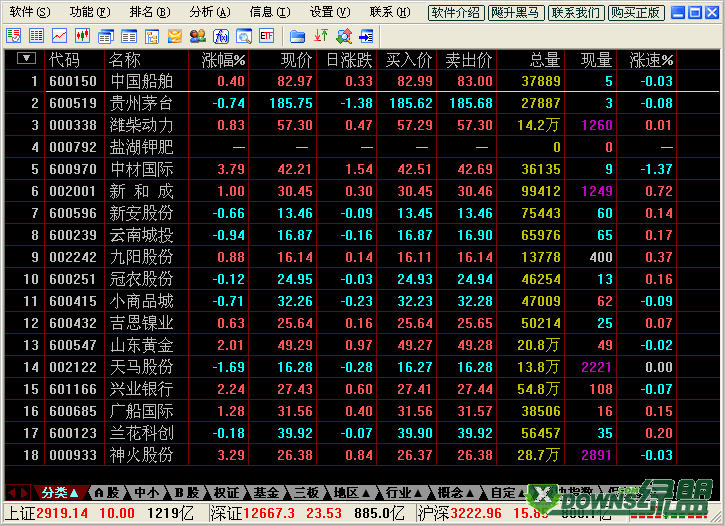
Task: Click the 买入价 column header
Action: coord(409,60)
